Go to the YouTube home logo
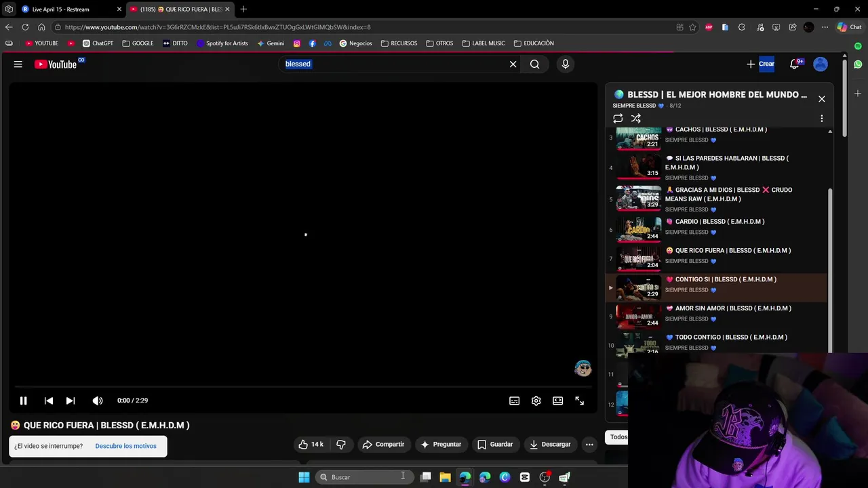Image resolution: width=868 pixels, height=488 pixels. coord(56,64)
